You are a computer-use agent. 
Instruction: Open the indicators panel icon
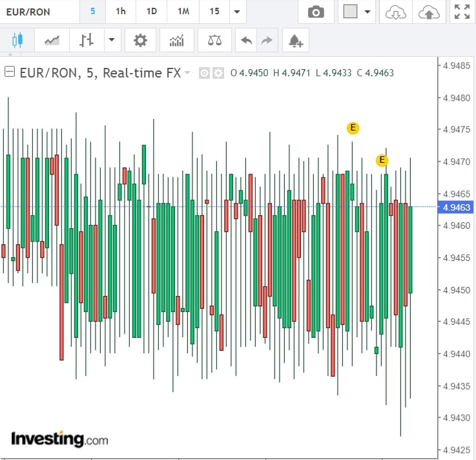[x=176, y=41]
